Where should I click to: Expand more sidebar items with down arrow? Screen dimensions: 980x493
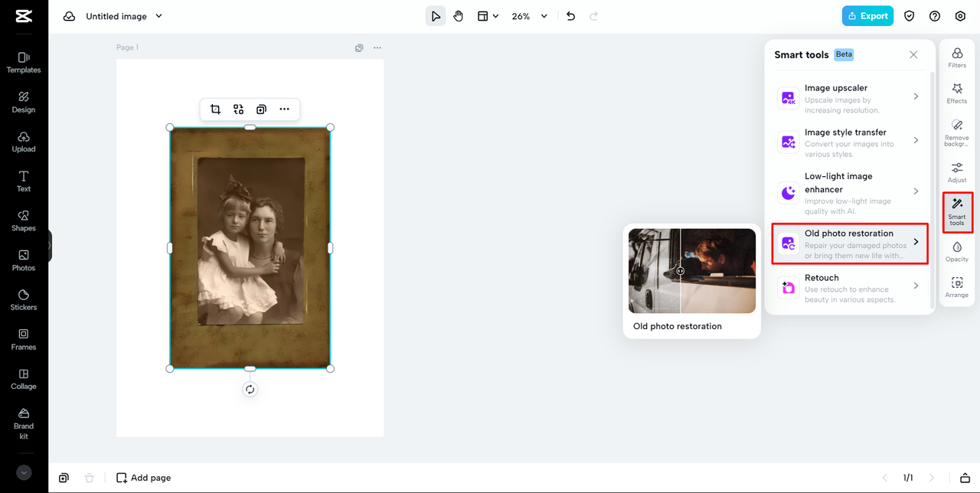tap(24, 473)
